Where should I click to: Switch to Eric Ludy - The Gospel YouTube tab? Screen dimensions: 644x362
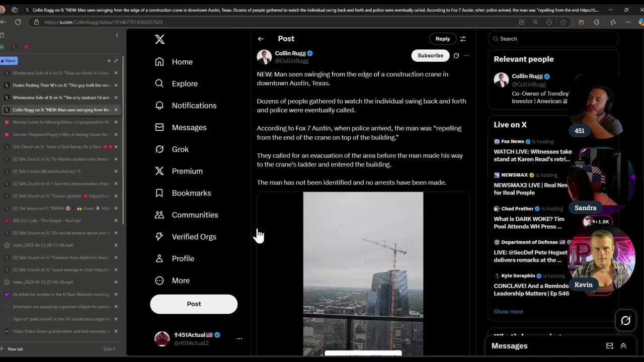coord(61,221)
